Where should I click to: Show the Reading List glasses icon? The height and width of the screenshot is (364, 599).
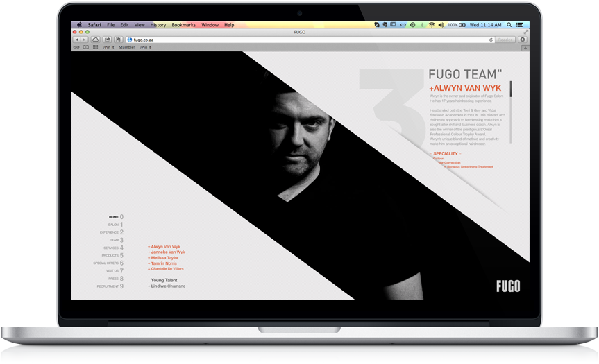click(x=76, y=47)
